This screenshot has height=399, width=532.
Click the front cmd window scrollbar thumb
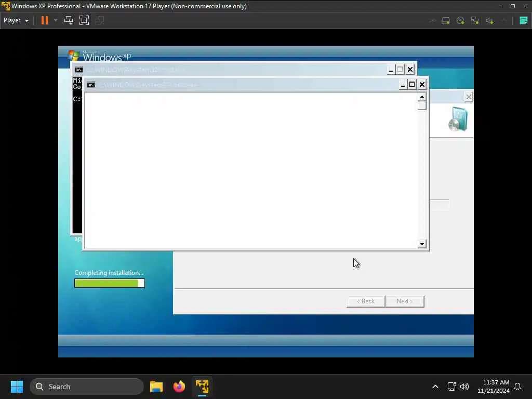pyautogui.click(x=422, y=106)
